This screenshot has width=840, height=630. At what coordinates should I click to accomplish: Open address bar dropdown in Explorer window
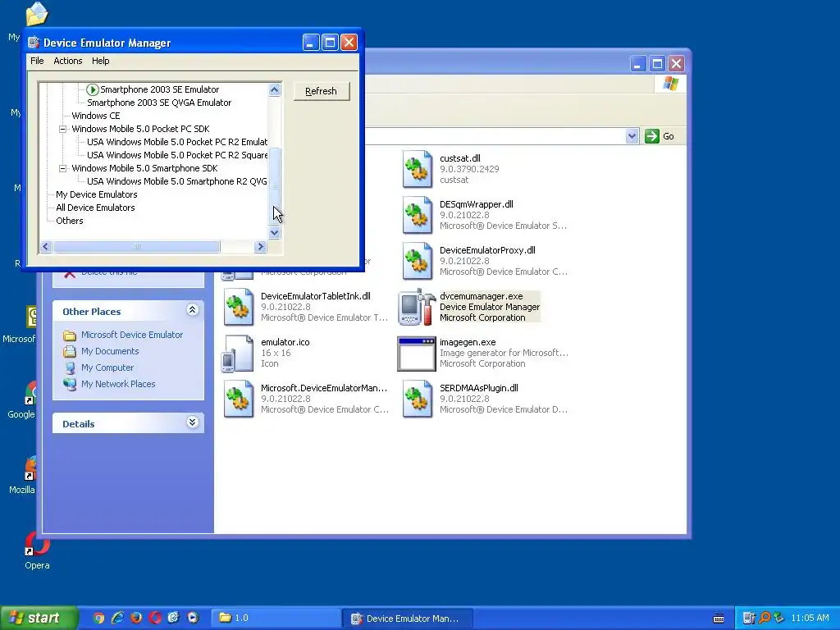point(632,136)
